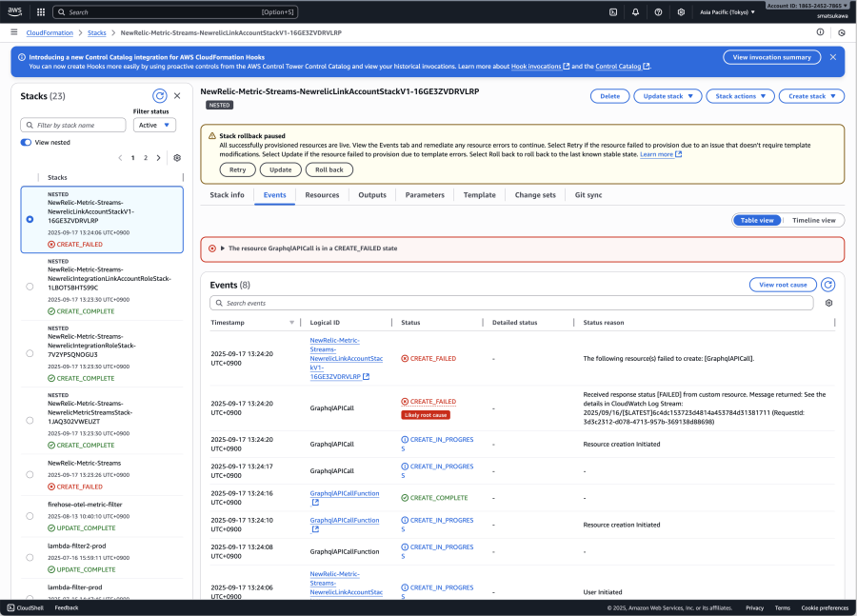Click Update in rollback paused alert
857x616 pixels.
[x=280, y=170]
